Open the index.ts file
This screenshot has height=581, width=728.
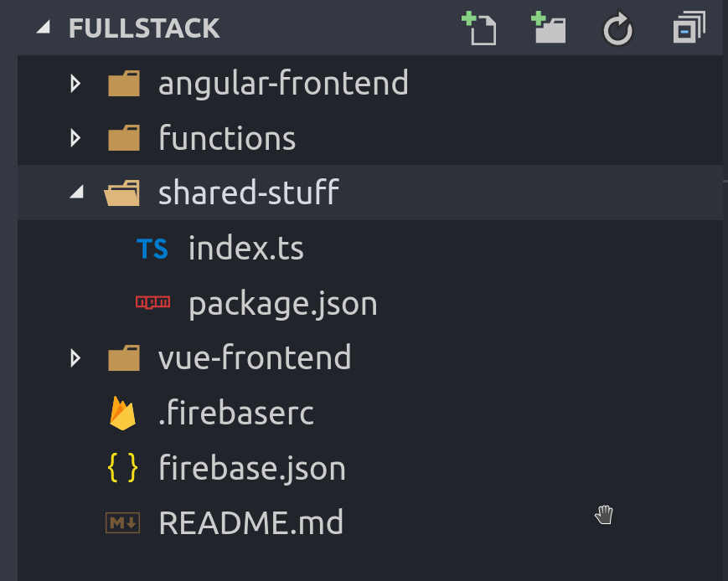tap(245, 248)
